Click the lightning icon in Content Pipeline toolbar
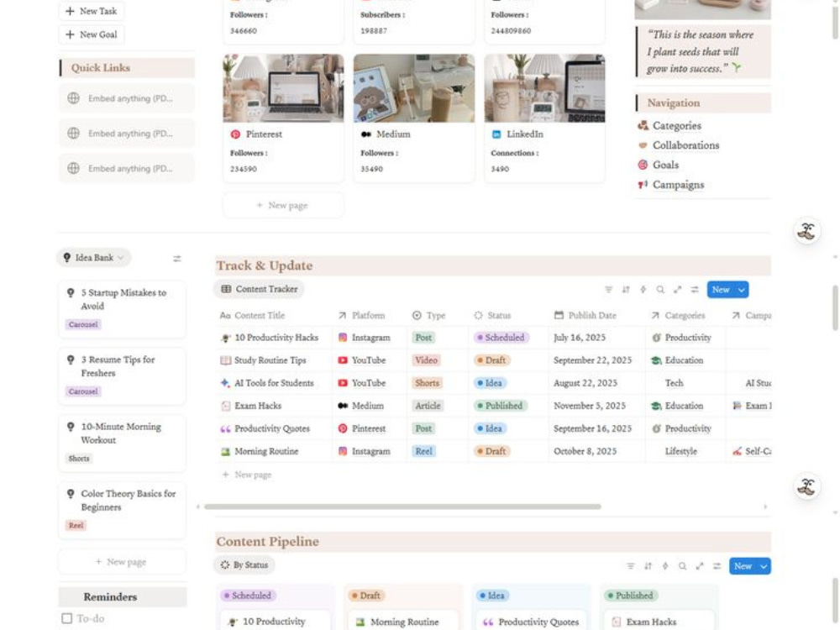Image resolution: width=840 pixels, height=630 pixels. click(664, 565)
